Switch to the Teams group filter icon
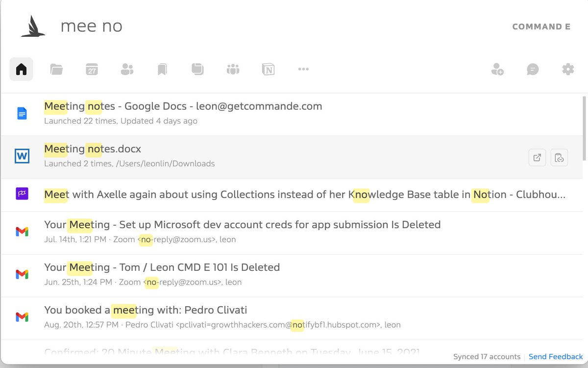This screenshot has height=368, width=588. click(x=233, y=69)
